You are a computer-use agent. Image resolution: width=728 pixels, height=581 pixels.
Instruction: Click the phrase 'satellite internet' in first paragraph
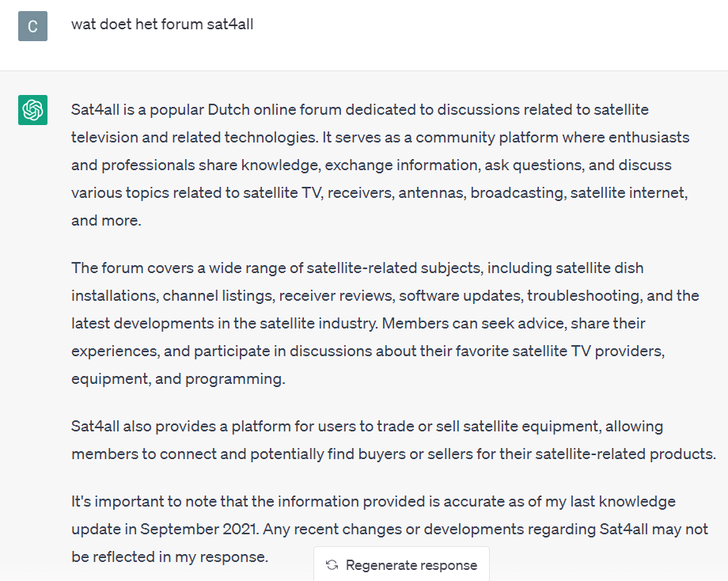[x=628, y=192]
